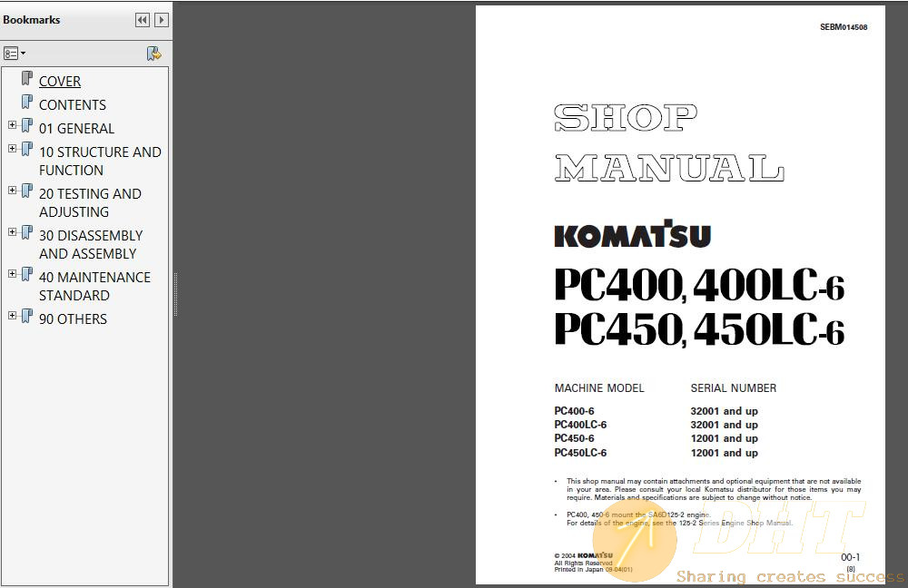Open 20 TESTING AND ADJUSTING bookmark
This screenshot has height=588, width=908.
pyautogui.click(x=90, y=202)
